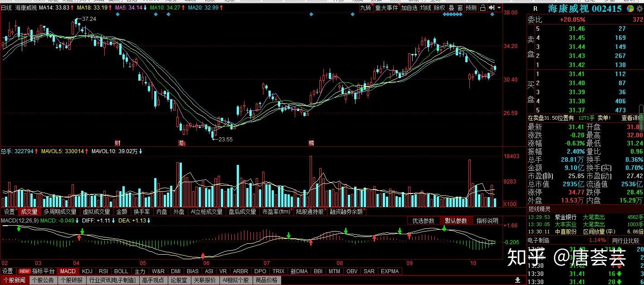Switch to the 金额 indicator tab
Screen dimensions: 644x285
point(122,212)
